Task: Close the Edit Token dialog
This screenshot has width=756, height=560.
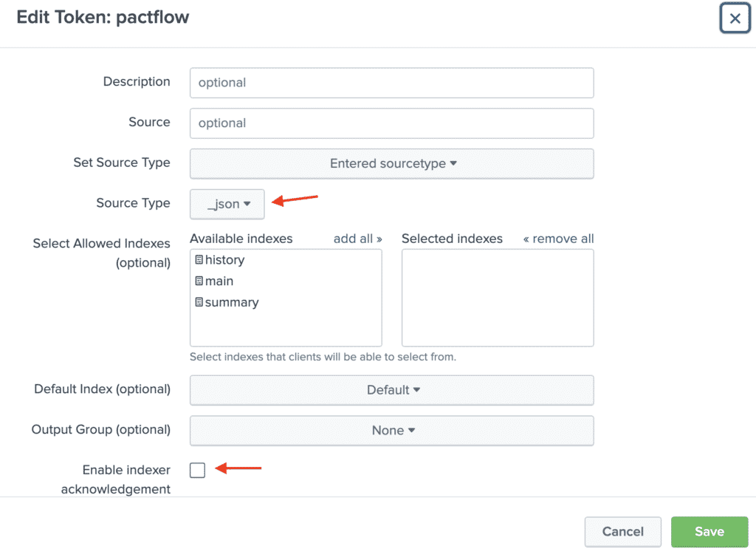Action: 735,18
